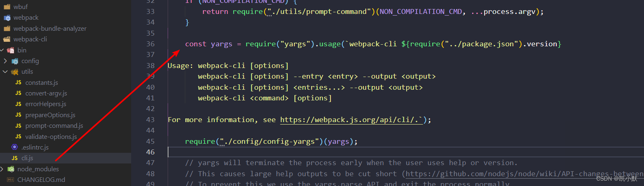Viewport: 644px width, 186px height.
Task: Click 'For more information, see' text
Action: (x=222, y=120)
